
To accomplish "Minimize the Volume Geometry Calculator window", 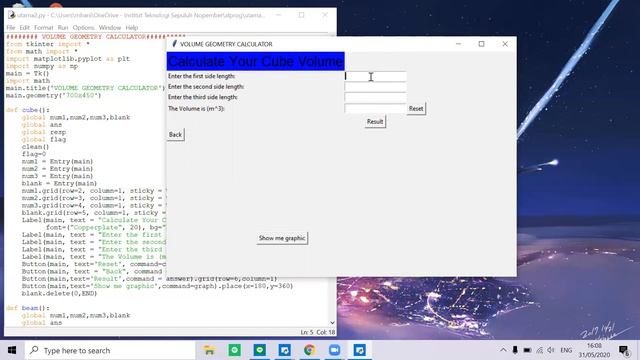I will (x=458, y=44).
